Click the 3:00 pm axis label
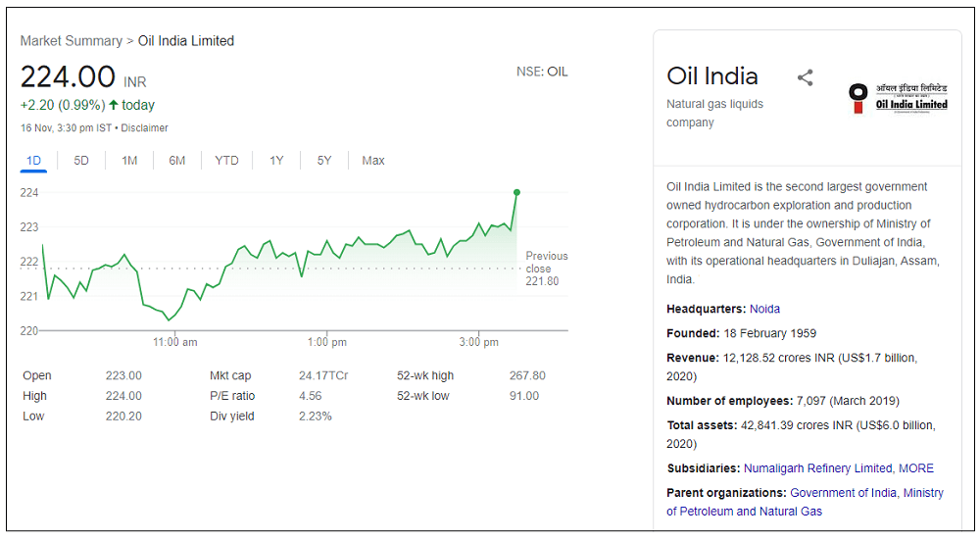Screen dimensions: 980x539 (x=479, y=342)
